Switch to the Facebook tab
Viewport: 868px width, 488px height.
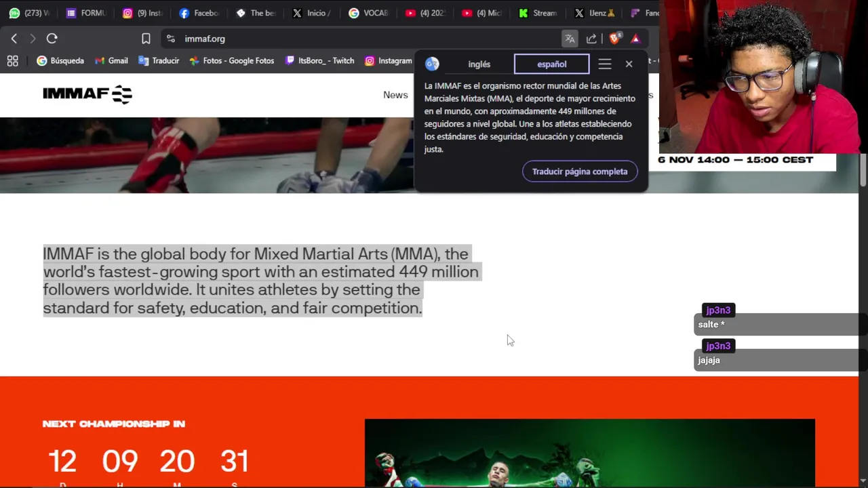pyautogui.click(x=199, y=13)
